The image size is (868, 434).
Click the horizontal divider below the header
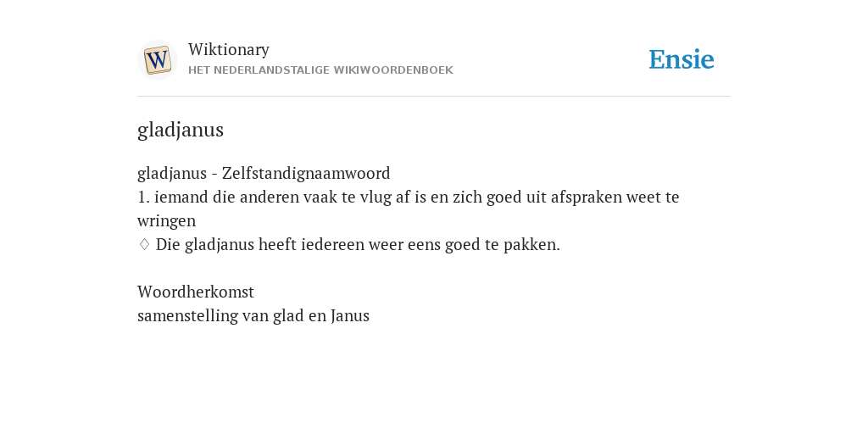tap(434, 97)
